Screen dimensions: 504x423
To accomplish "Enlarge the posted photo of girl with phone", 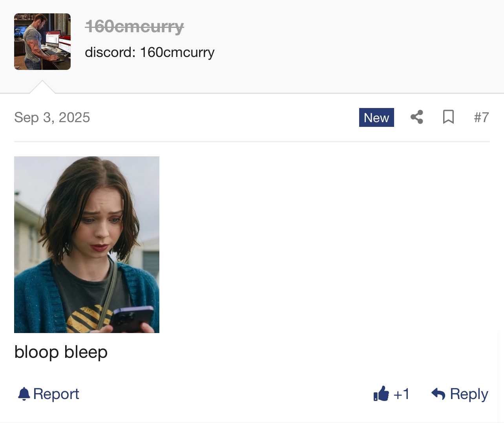I will pyautogui.click(x=87, y=245).
